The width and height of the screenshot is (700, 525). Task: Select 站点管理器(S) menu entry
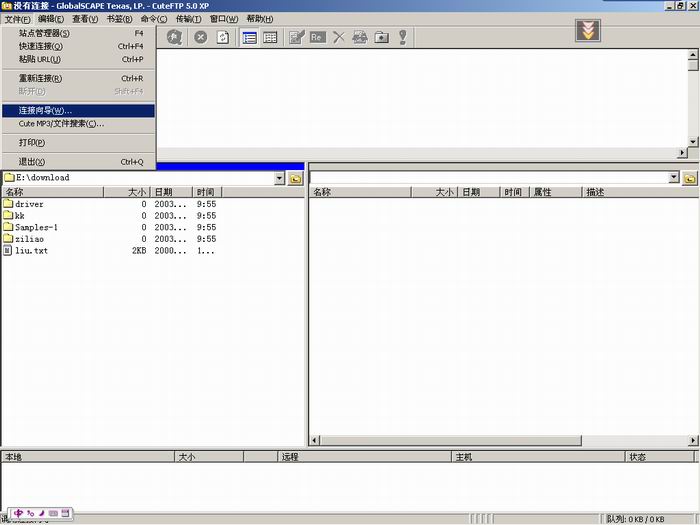(79, 33)
